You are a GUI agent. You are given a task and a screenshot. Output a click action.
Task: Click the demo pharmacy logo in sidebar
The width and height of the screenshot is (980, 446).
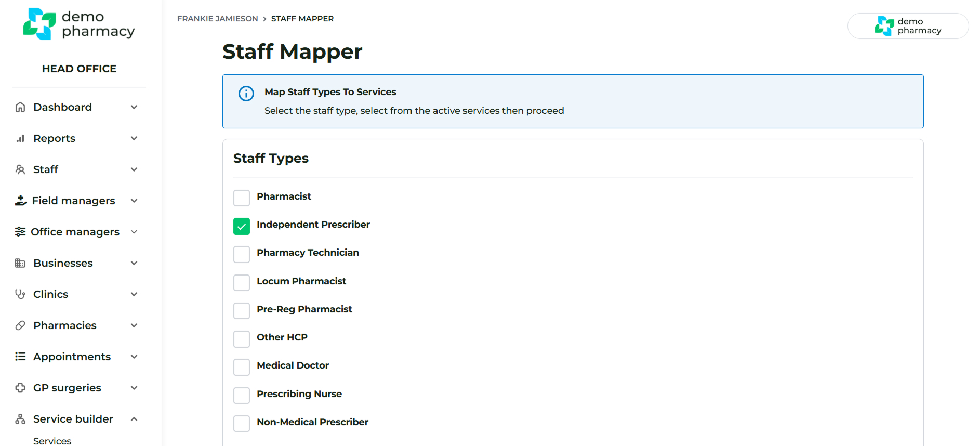tap(79, 24)
